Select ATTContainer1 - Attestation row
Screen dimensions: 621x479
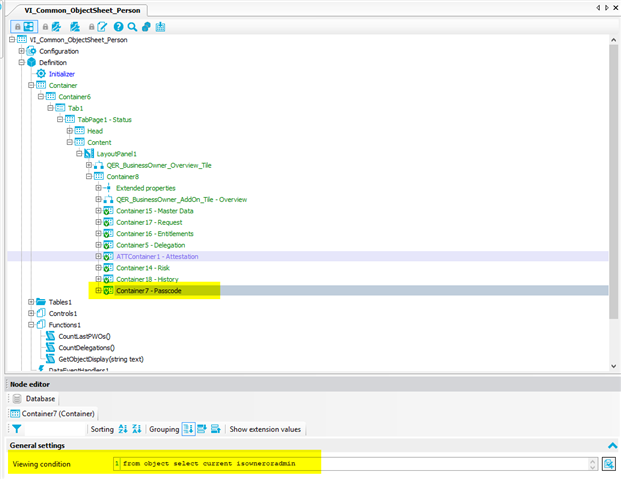click(x=307, y=256)
